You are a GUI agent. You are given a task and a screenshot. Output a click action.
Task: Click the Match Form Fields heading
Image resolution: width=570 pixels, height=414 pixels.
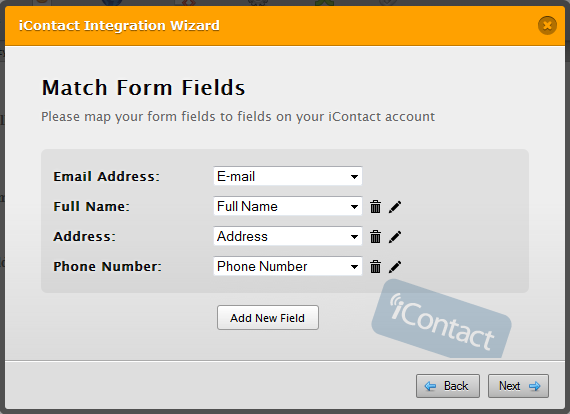click(144, 88)
